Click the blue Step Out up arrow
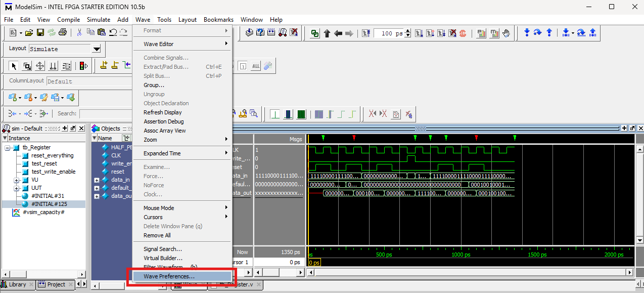 (549, 33)
